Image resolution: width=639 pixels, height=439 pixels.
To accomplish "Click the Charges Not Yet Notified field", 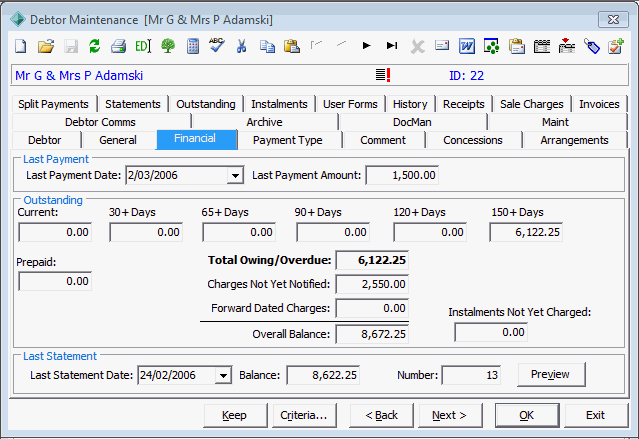I will (372, 284).
